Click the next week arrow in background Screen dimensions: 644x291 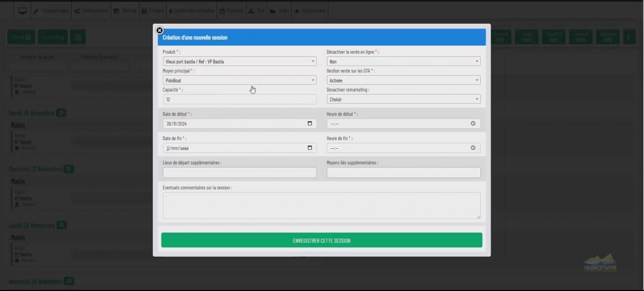point(628,37)
